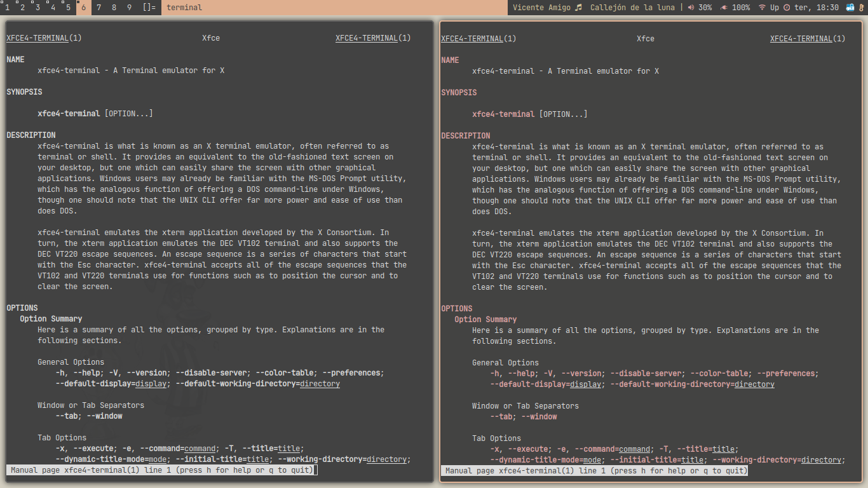This screenshot has width=868, height=488.
Task: Go to workspace tag 5
Action: click(68, 8)
